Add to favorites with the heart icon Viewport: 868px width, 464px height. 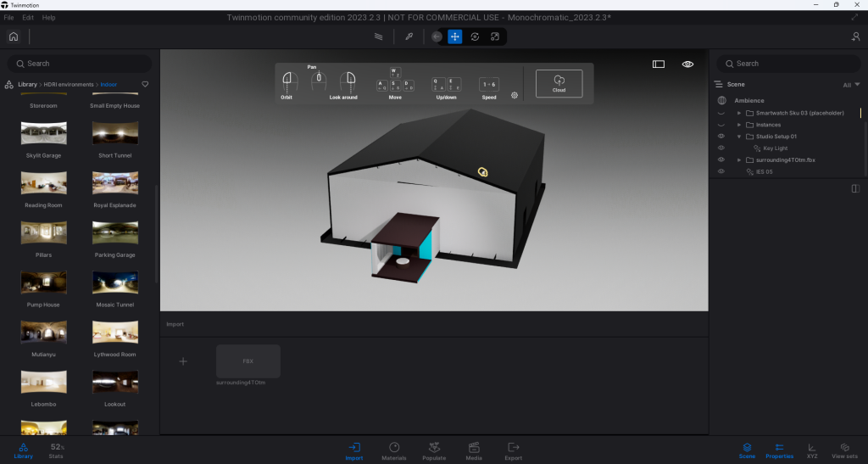tap(145, 84)
